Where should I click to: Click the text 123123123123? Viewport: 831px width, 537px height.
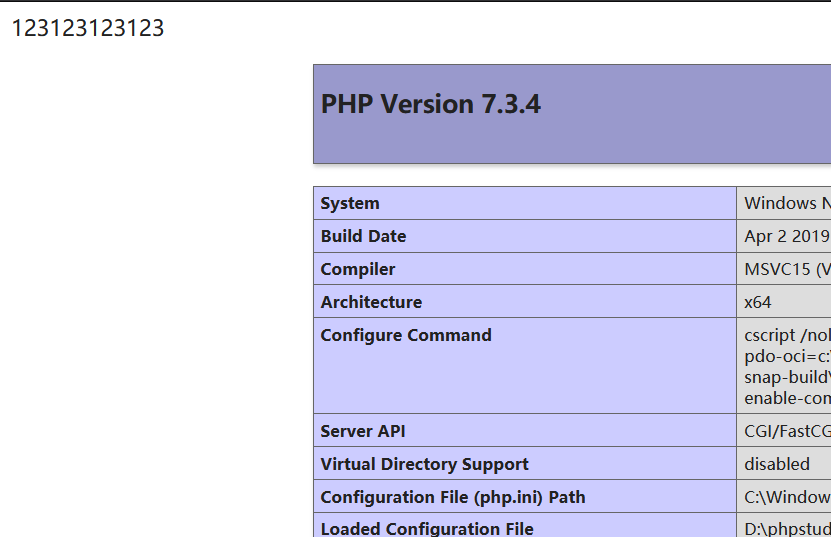click(88, 28)
